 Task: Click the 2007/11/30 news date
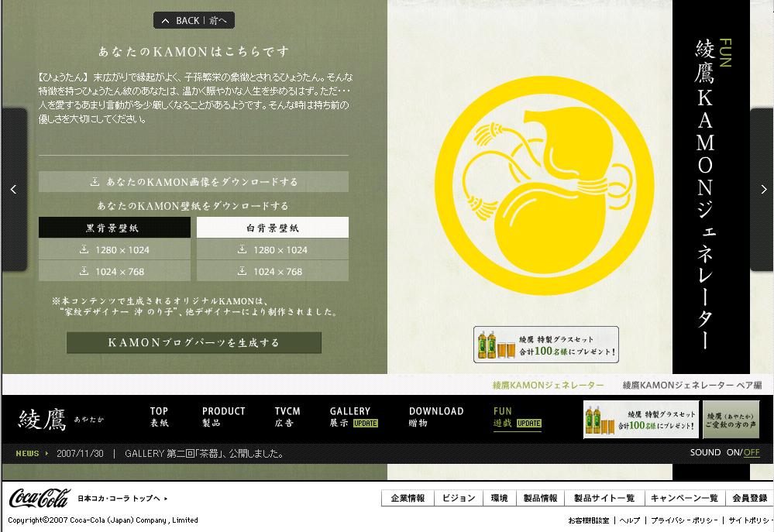click(80, 454)
